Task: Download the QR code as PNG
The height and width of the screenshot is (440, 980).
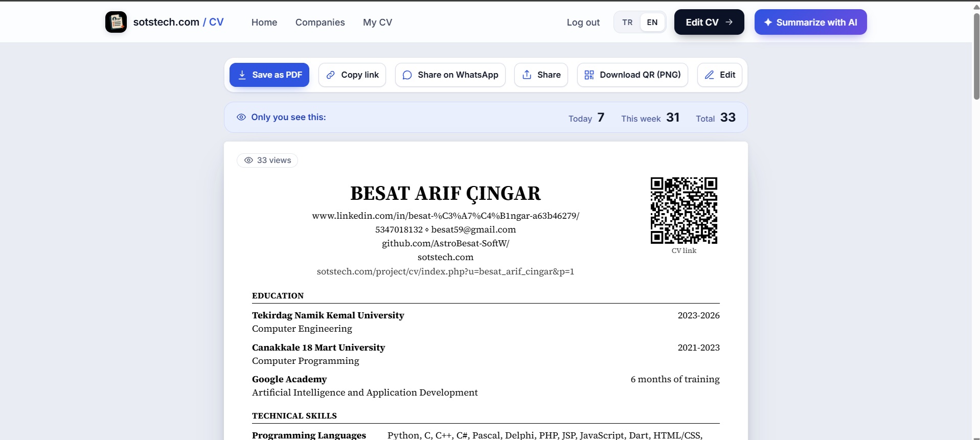Action: pos(632,75)
